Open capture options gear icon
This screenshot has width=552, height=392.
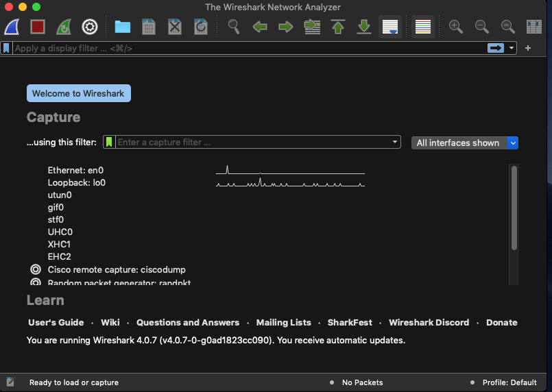click(x=90, y=27)
